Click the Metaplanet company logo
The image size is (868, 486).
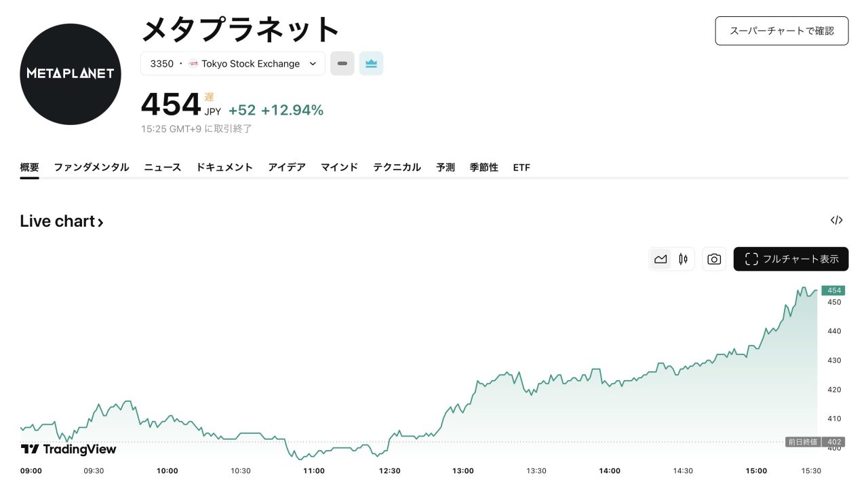(x=71, y=73)
